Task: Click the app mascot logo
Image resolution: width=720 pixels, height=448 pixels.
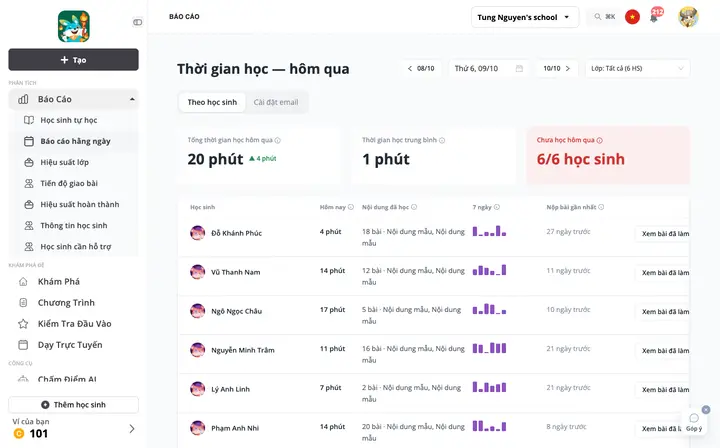Action: pos(73,26)
